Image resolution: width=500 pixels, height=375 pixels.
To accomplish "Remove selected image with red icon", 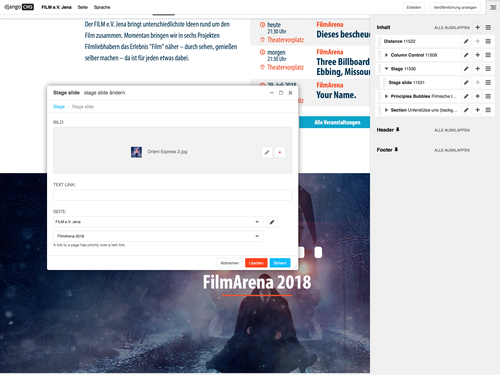I will coord(280,152).
